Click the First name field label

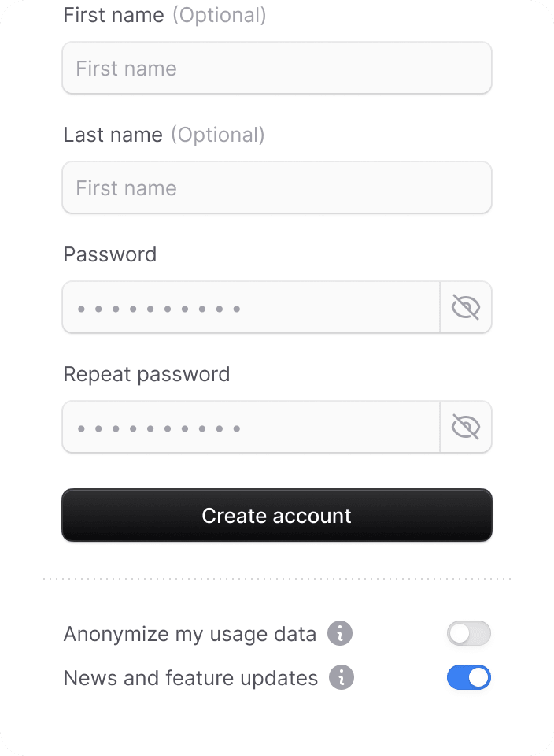(x=113, y=15)
